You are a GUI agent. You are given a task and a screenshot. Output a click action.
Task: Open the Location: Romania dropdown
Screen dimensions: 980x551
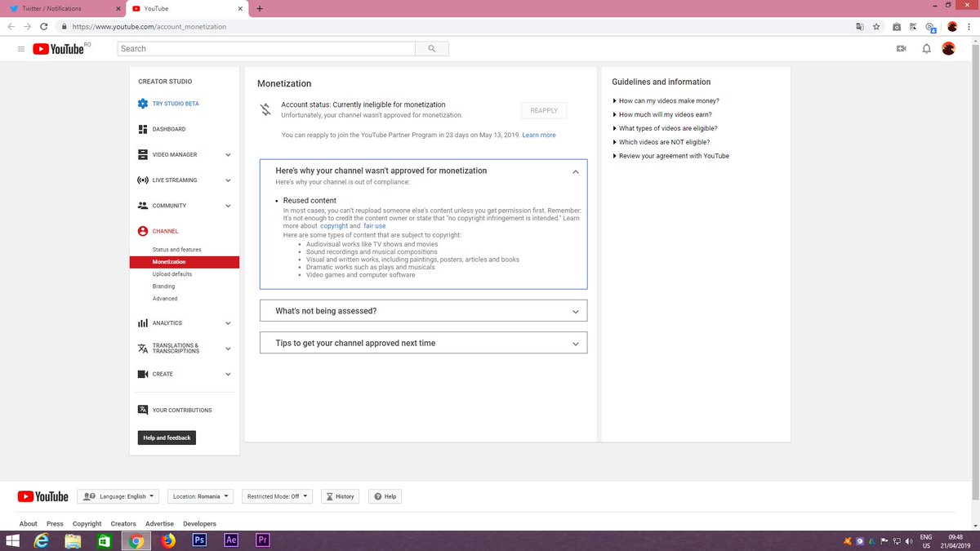click(x=201, y=496)
